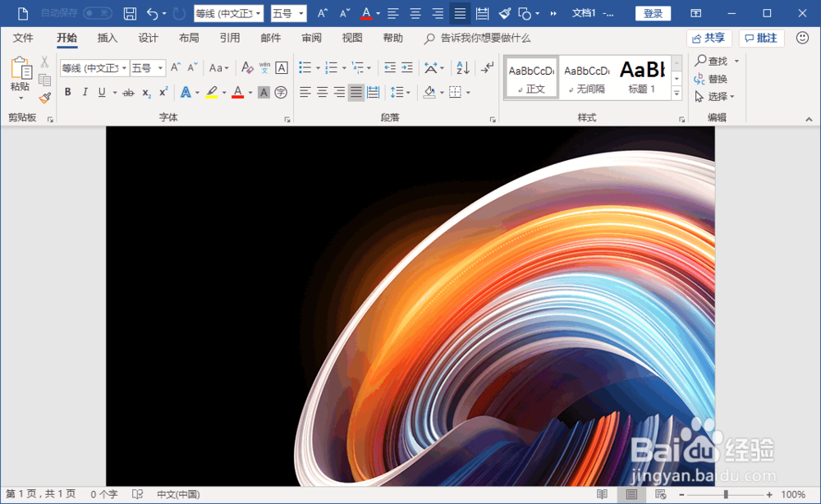Switch to the Layout (布局) tab
Screen dimensions: 821x504
coord(189,39)
